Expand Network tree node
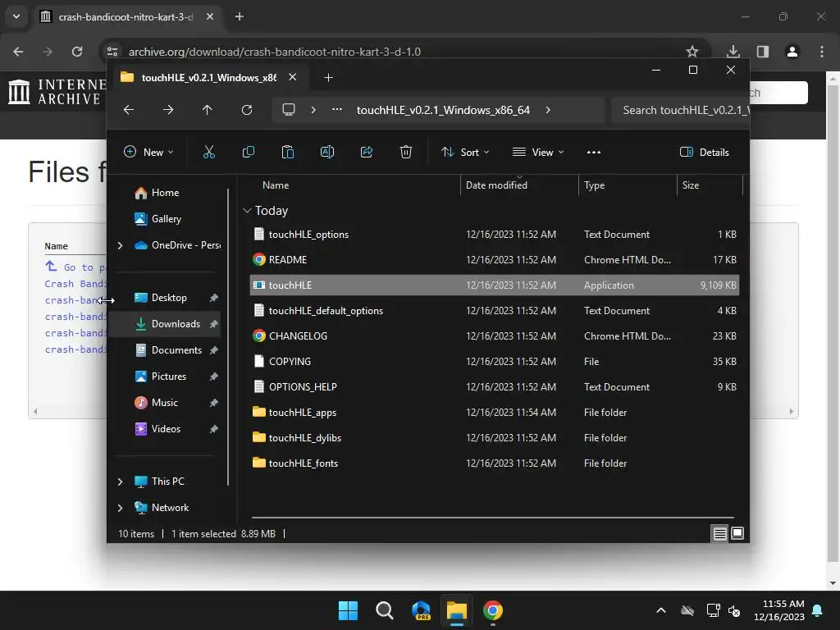 coord(120,508)
